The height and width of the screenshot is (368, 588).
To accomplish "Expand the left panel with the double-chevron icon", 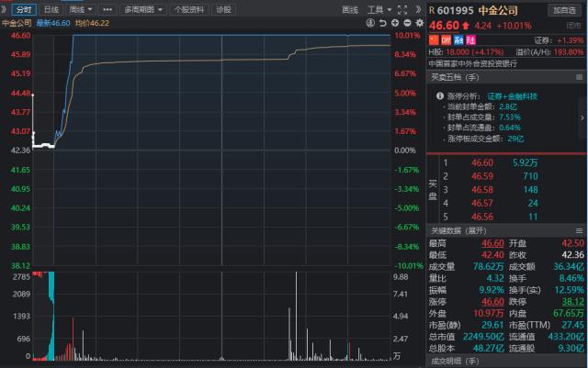I will [x=4, y=9].
